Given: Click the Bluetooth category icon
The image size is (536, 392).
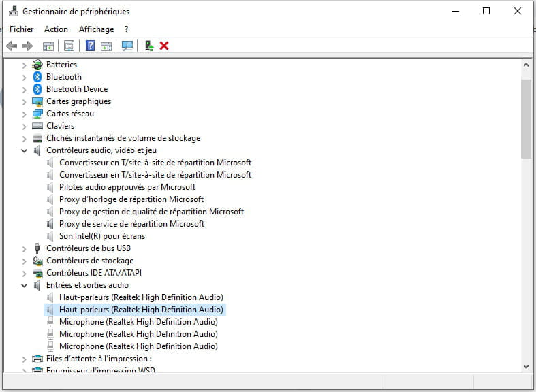Looking at the screenshot, I should tap(37, 77).
